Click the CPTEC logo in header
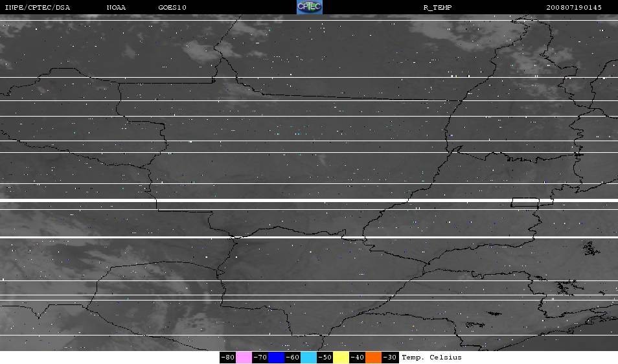Image resolution: width=618 pixels, height=364 pixels. click(x=310, y=7)
